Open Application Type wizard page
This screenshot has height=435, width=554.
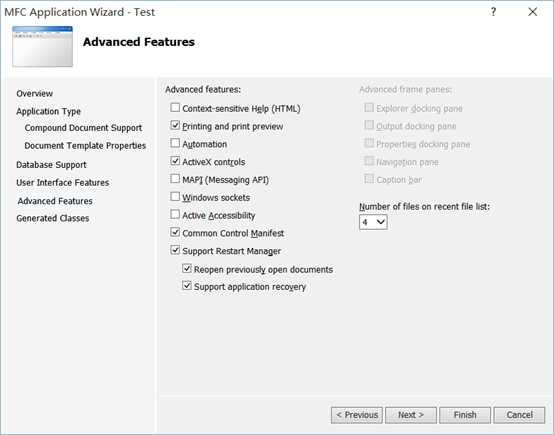pyautogui.click(x=48, y=111)
